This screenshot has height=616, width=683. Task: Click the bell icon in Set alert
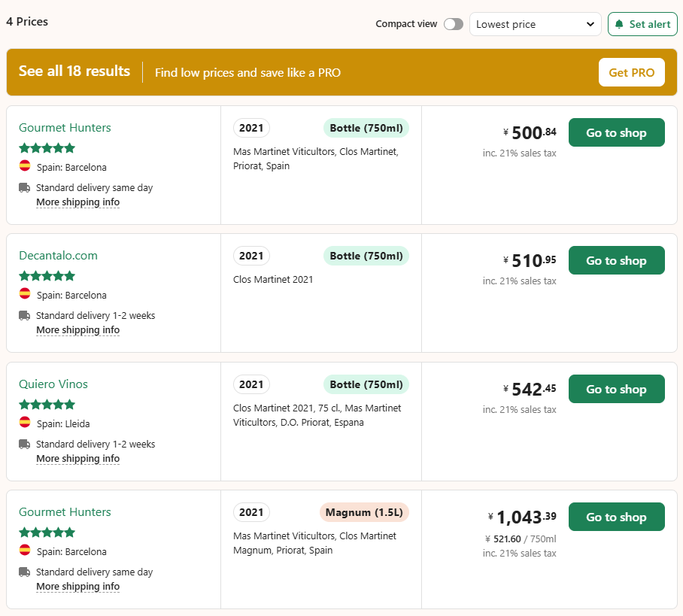click(x=619, y=24)
